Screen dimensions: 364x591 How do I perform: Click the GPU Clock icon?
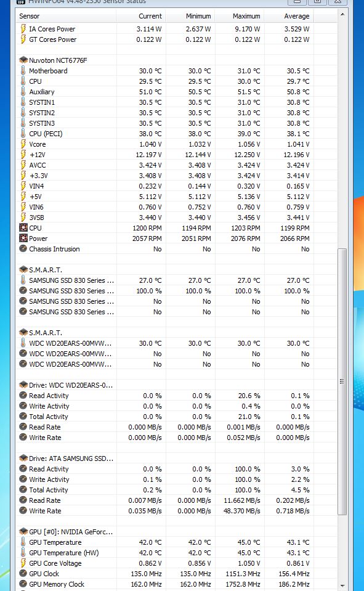[x=23, y=573]
